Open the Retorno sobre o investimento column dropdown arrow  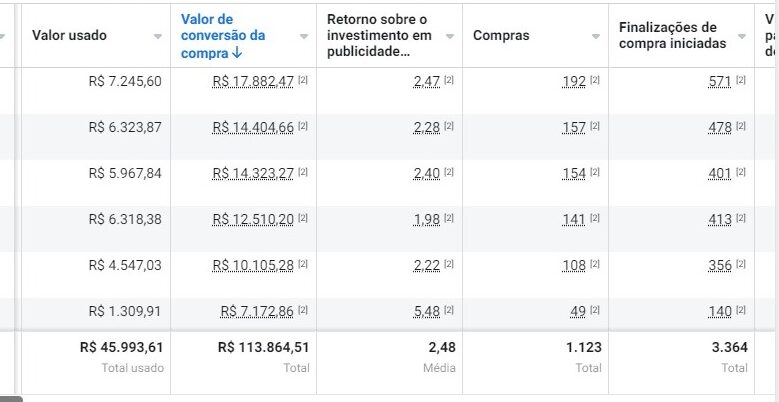tap(450, 36)
